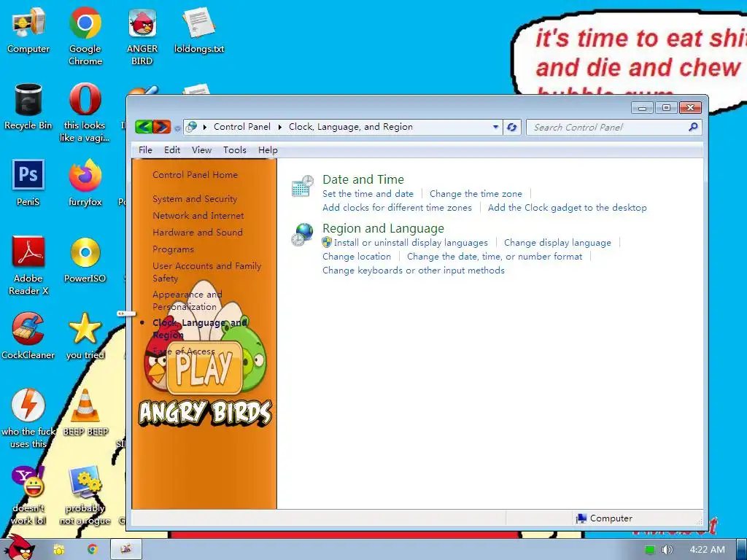This screenshot has width=747, height=560.
Task: Open Hardware and Sound in sidebar
Action: click(x=198, y=232)
